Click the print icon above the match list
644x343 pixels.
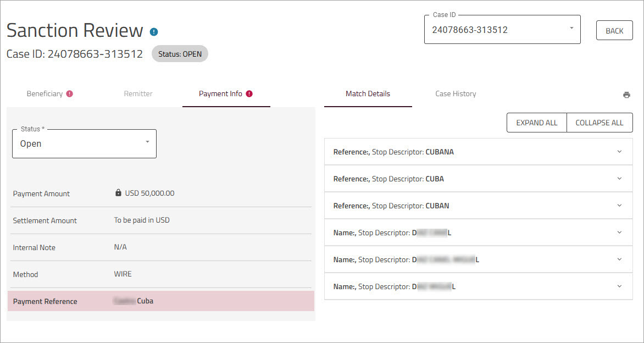pyautogui.click(x=626, y=95)
